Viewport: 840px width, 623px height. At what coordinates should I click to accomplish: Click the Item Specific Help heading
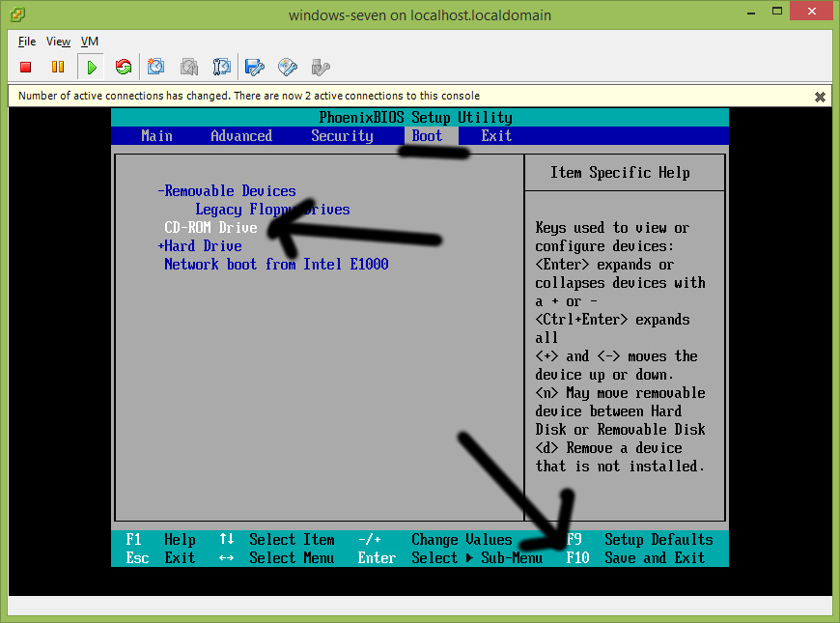pyautogui.click(x=621, y=173)
